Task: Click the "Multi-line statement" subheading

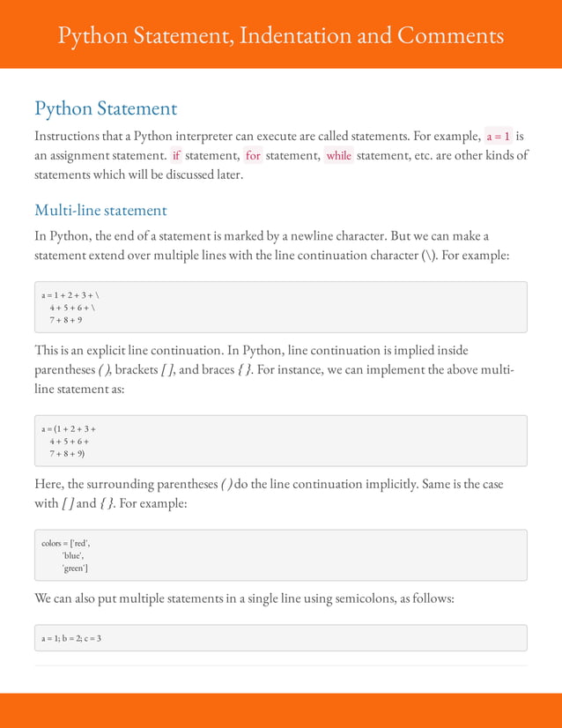Action: pos(100,211)
